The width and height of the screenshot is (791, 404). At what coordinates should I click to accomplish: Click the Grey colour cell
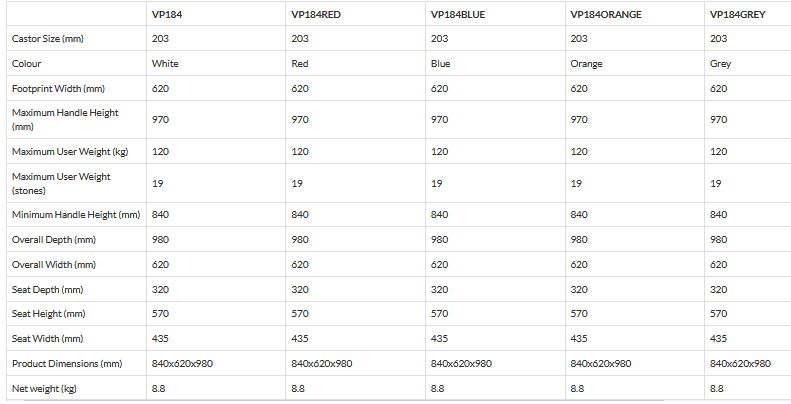(720, 63)
